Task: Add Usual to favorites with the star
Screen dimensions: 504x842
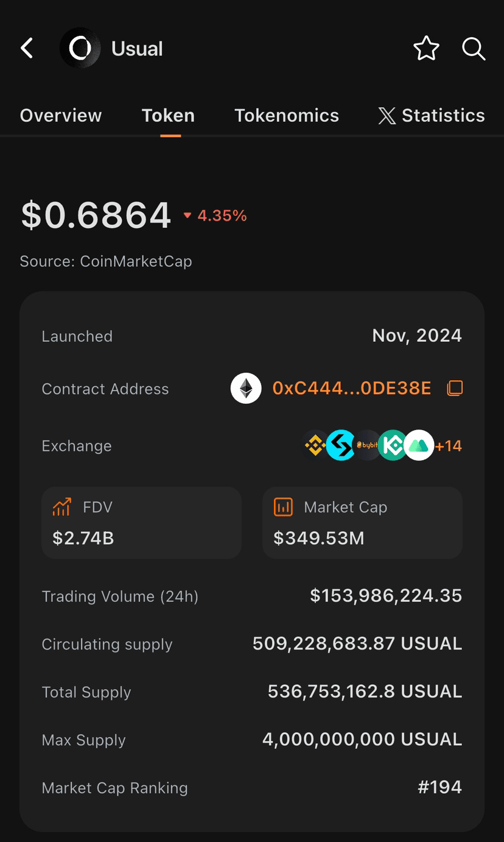Action: [x=426, y=48]
